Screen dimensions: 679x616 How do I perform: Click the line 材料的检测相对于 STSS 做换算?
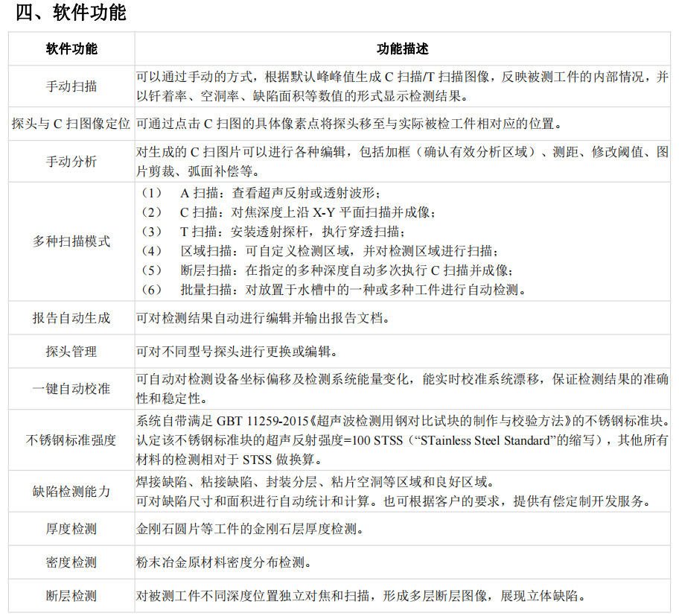(x=229, y=459)
